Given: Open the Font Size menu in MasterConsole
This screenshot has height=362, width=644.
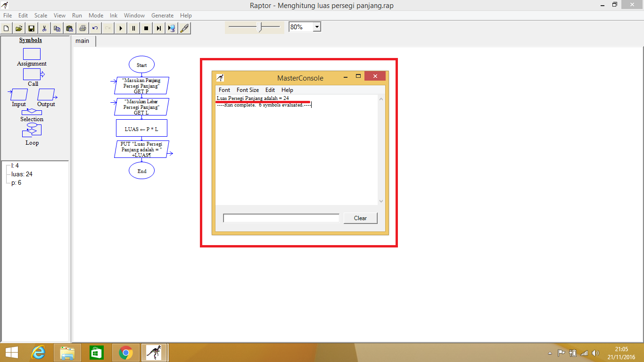Looking at the screenshot, I should point(248,90).
